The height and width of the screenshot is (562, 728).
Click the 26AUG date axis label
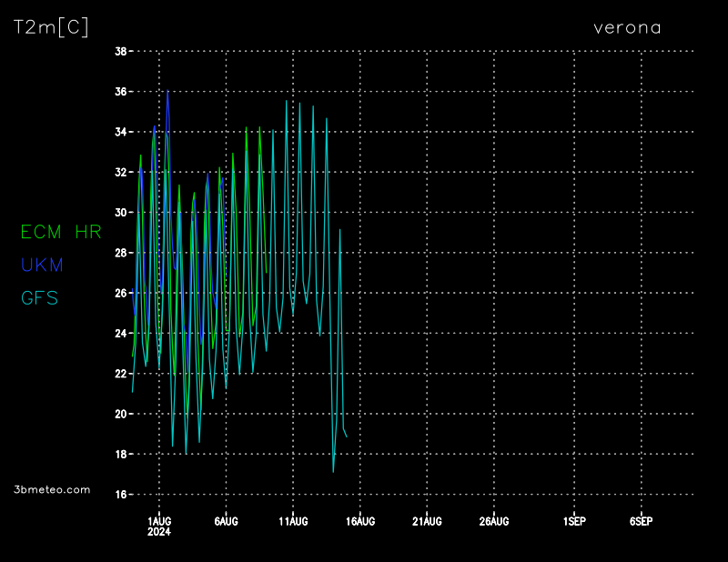494,521
